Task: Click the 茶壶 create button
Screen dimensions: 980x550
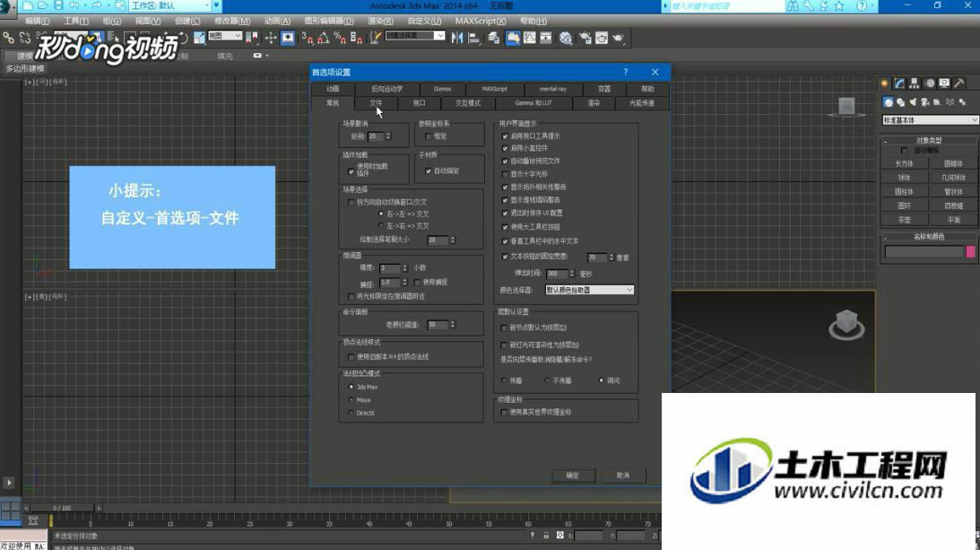Action: point(904,220)
